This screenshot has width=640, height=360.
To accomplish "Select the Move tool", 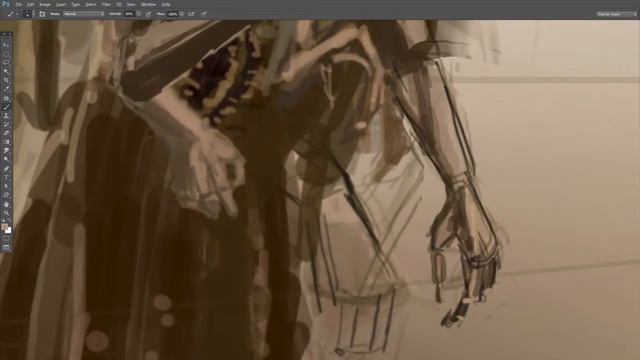I will click(6, 45).
